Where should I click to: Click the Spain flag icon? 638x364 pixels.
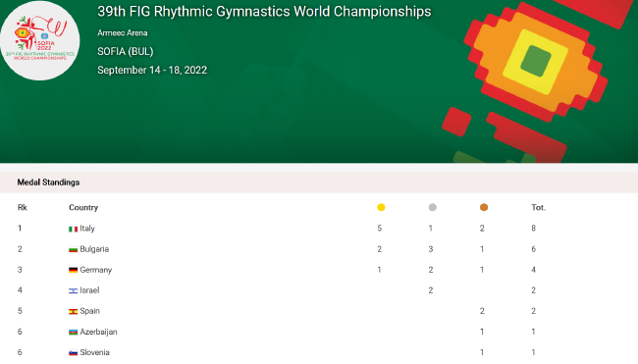click(74, 312)
